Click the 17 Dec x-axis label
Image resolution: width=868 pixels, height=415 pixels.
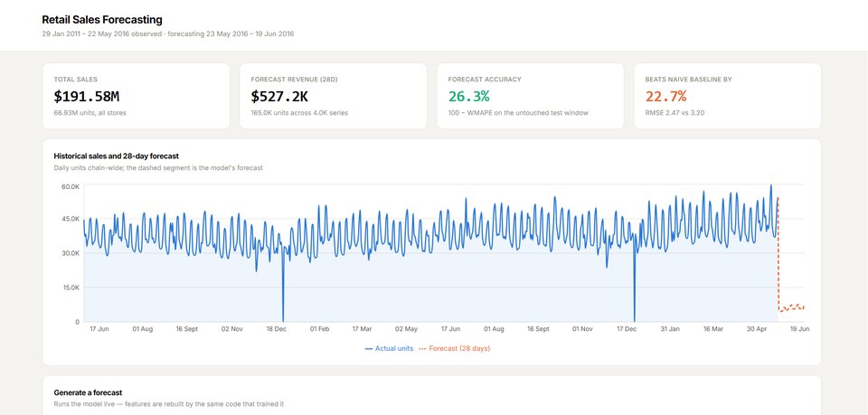pos(627,329)
